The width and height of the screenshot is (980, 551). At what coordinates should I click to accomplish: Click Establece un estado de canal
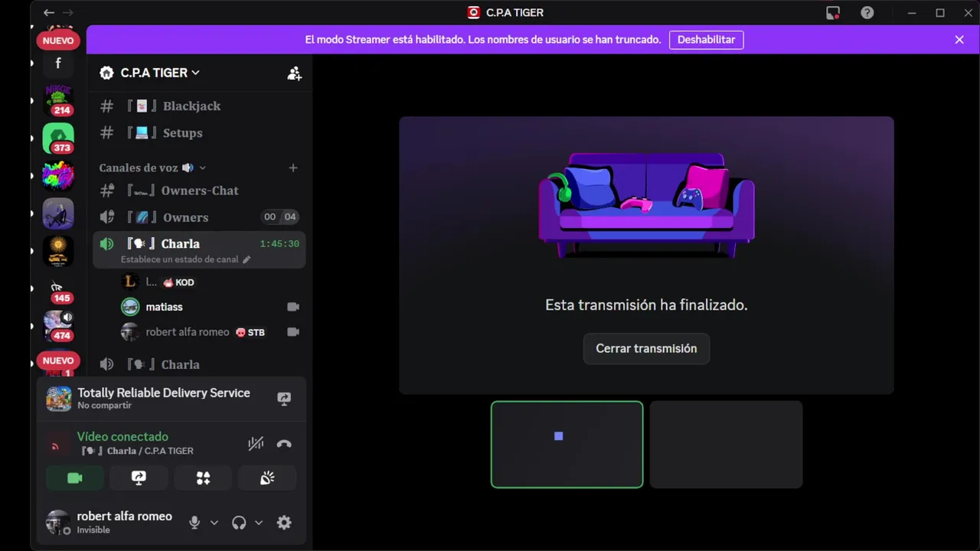pos(180,259)
